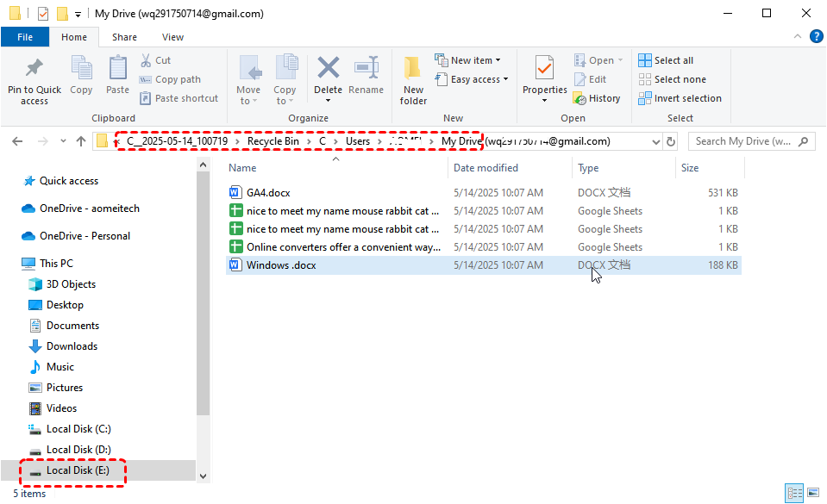The image size is (827, 504).
Task: Click the Rename icon
Action: (x=366, y=68)
